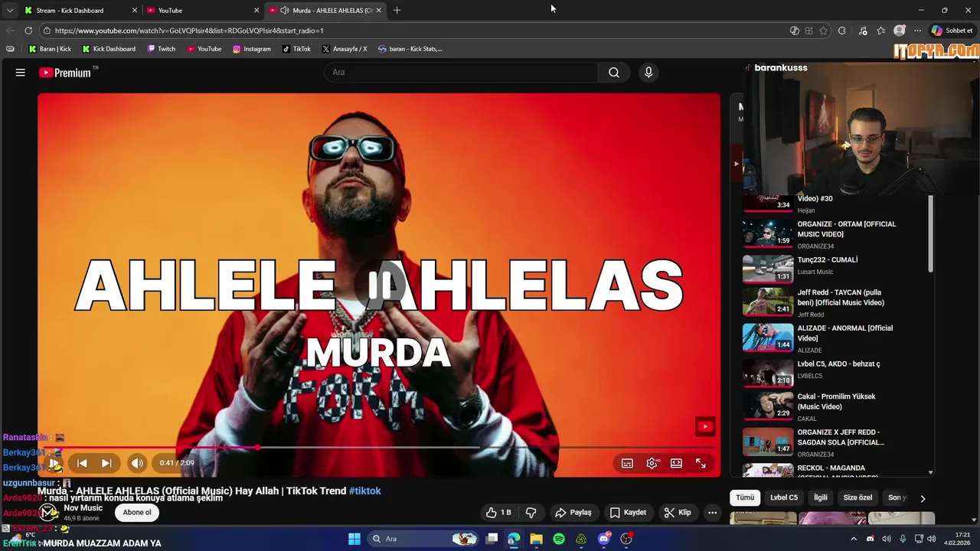This screenshot has height=551, width=980.
Task: Open the YouTube guide hamburger menu
Action: point(21,73)
